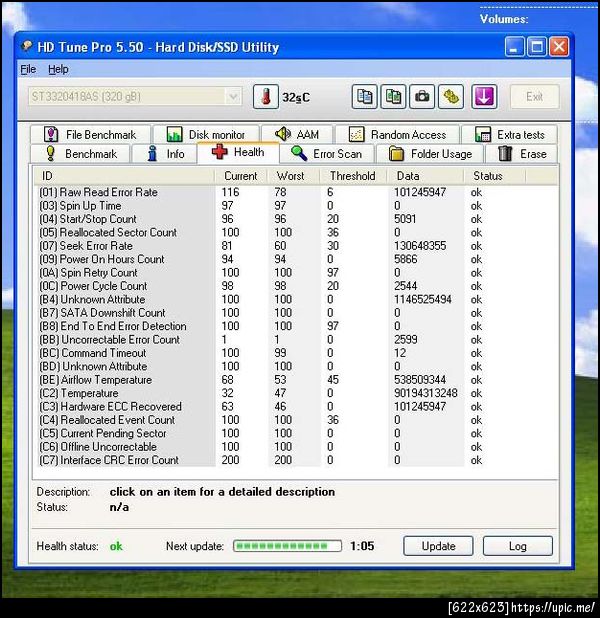Select the Spin Retry Count row
The height and width of the screenshot is (618, 600).
tap(296, 273)
